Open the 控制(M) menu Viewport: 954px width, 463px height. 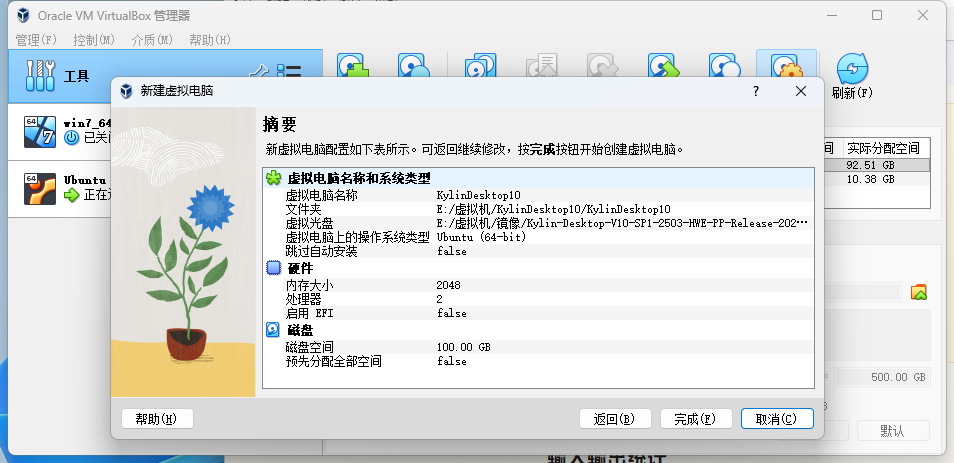(94, 40)
